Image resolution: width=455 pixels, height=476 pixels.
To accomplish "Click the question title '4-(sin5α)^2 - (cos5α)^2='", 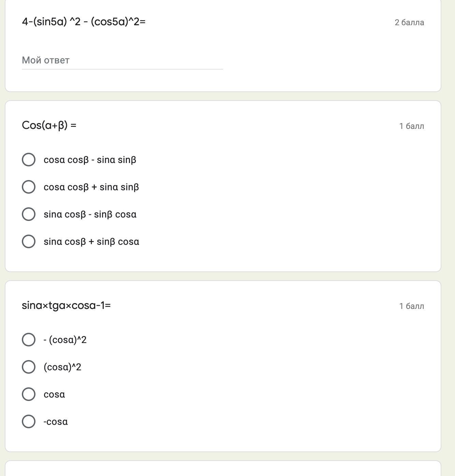I will click(84, 22).
